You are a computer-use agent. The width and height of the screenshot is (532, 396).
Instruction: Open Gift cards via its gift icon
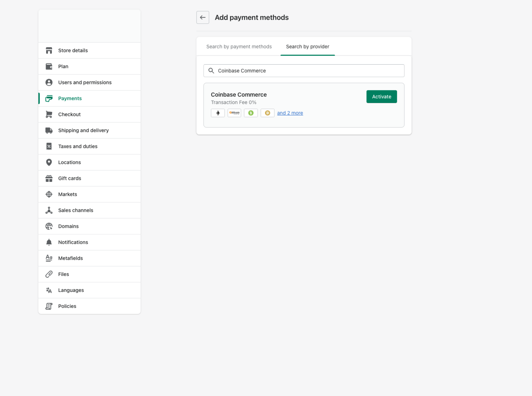click(x=49, y=178)
